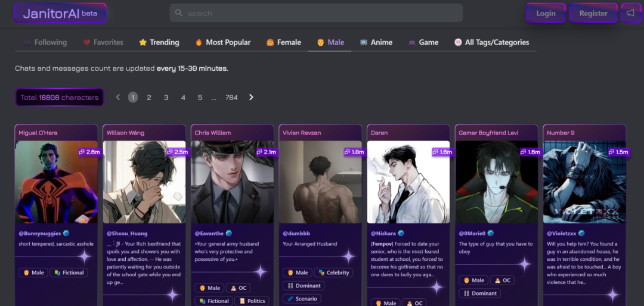Open the All Tags/Categories list
Viewport: 644px width, 306px height.
tap(491, 42)
